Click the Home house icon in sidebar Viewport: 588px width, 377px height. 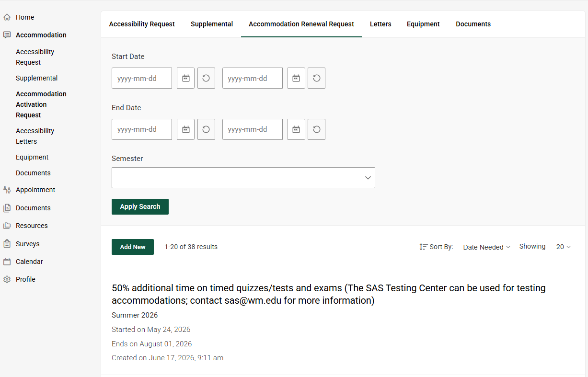pyautogui.click(x=7, y=17)
